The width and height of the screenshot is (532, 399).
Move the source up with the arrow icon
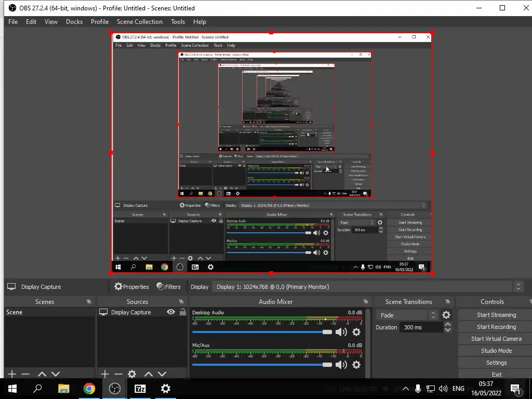[149, 374]
